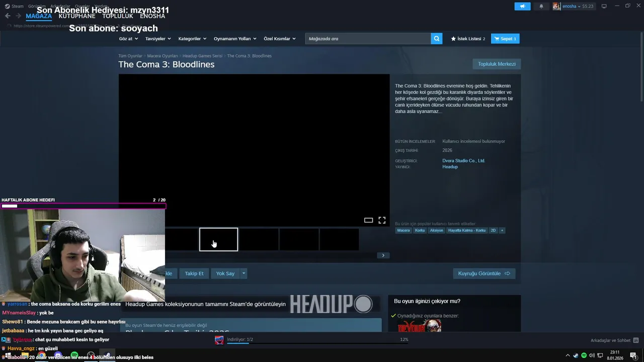644x362 pixels.
Task: Enter fullscreen on the media player
Action: 382,220
